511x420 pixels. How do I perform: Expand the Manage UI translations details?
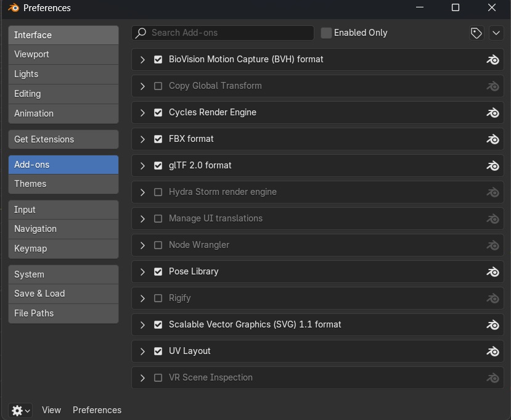(142, 218)
